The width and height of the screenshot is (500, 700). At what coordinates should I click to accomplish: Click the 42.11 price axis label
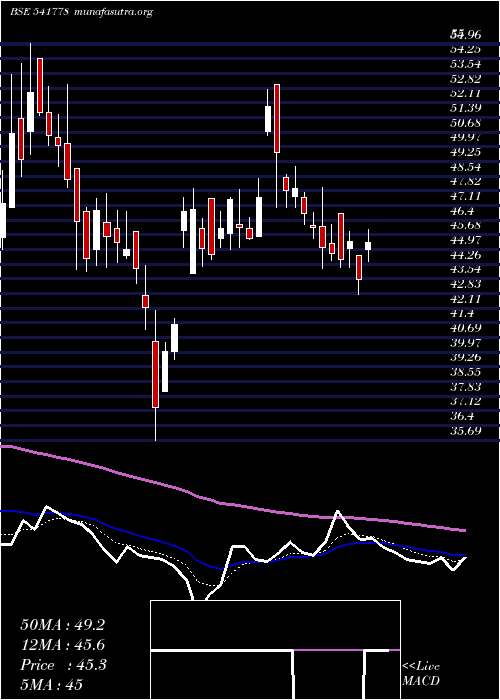click(x=466, y=299)
